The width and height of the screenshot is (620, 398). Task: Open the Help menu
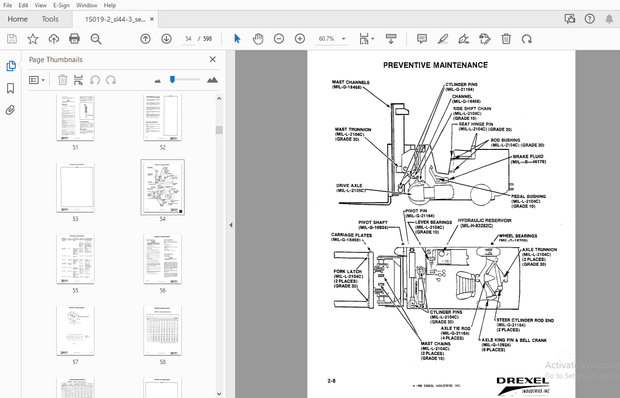click(110, 5)
